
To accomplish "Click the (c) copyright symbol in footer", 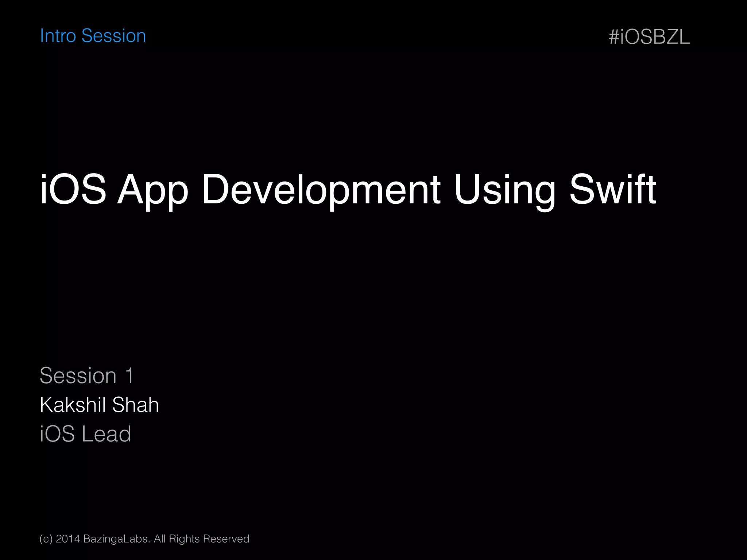I will click(x=46, y=539).
